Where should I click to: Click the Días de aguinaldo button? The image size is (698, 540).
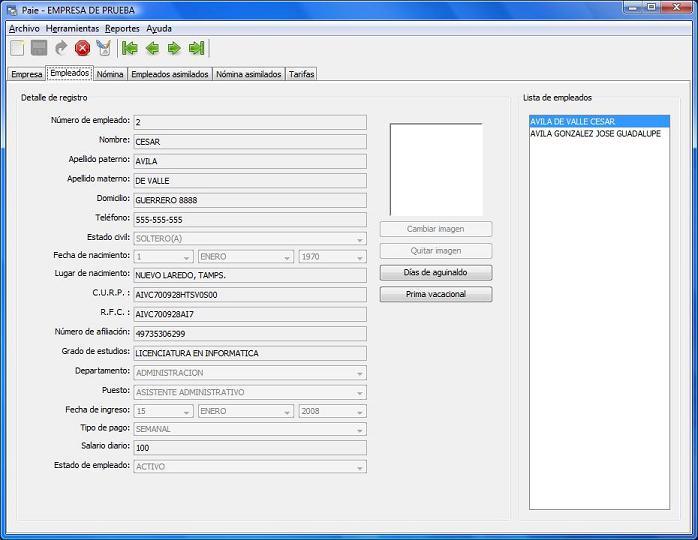436,273
